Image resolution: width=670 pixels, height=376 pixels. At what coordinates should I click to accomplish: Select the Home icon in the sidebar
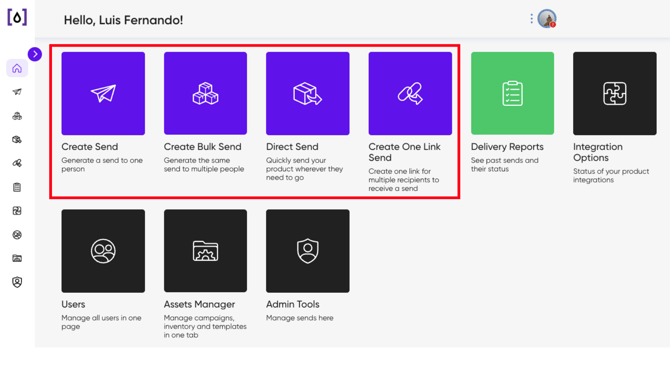[x=17, y=68]
